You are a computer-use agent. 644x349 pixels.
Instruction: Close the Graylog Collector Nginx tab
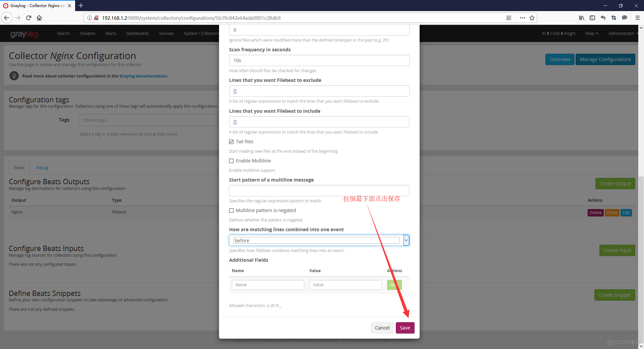click(69, 6)
